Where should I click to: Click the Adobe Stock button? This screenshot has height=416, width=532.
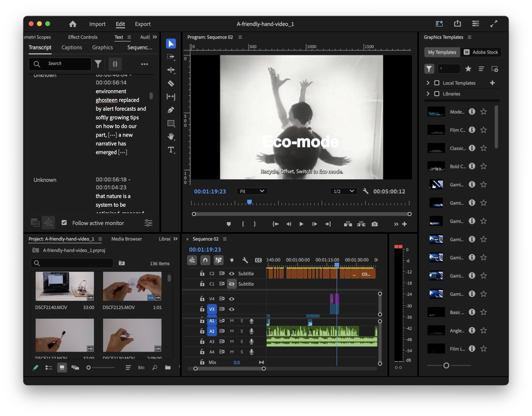tap(481, 52)
